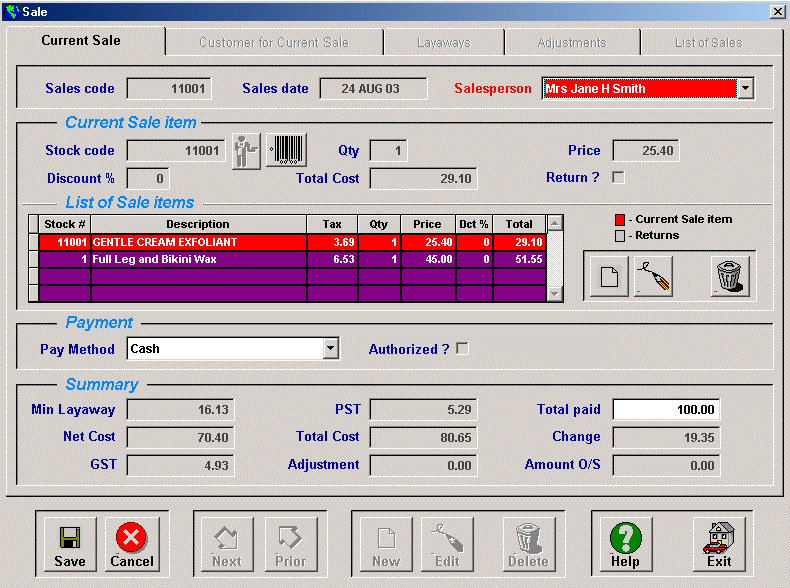Click the Stock # column header
This screenshot has width=790, height=588.
tap(64, 224)
